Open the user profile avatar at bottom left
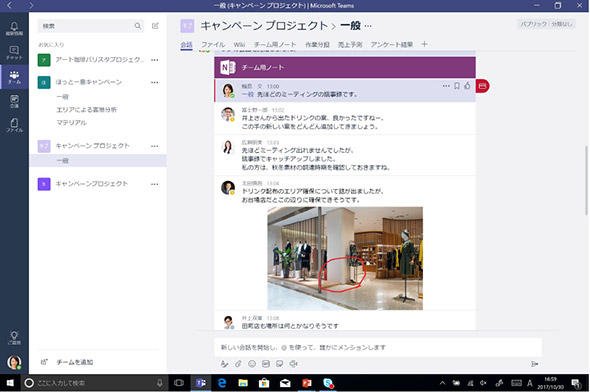Image resolution: width=590 pixels, height=392 pixels. click(x=14, y=362)
